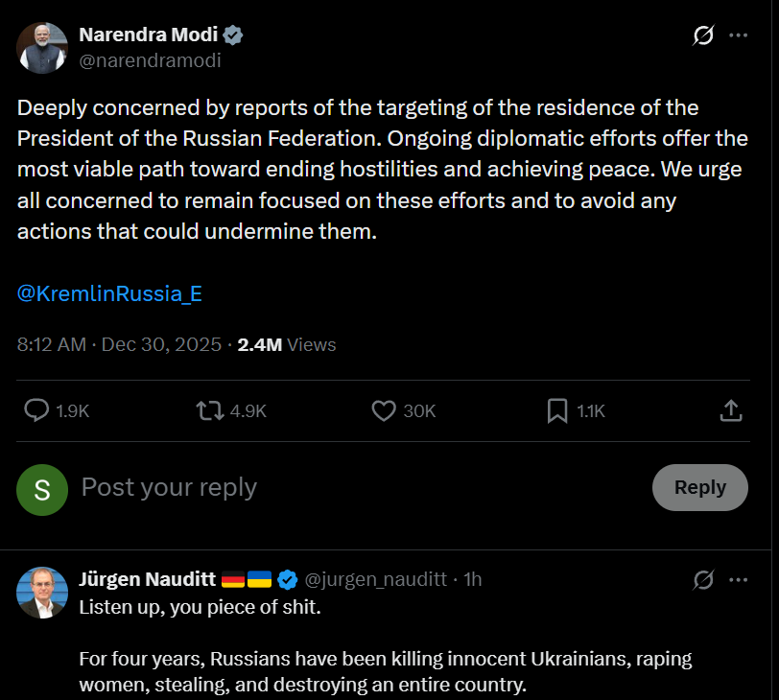
Task: Open Grok icon on Jürgen Nauditt's reply
Action: (703, 579)
